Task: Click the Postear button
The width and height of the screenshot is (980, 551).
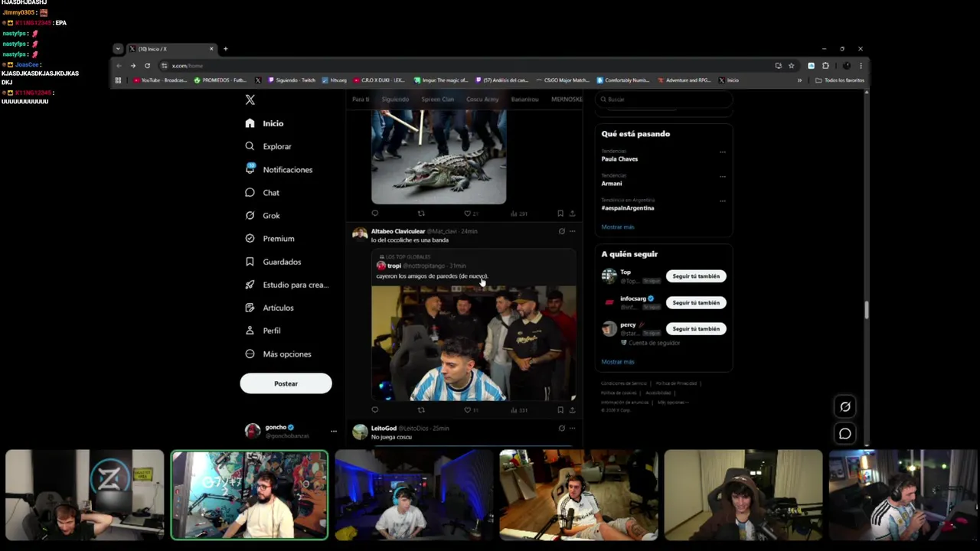Action: coord(286,383)
